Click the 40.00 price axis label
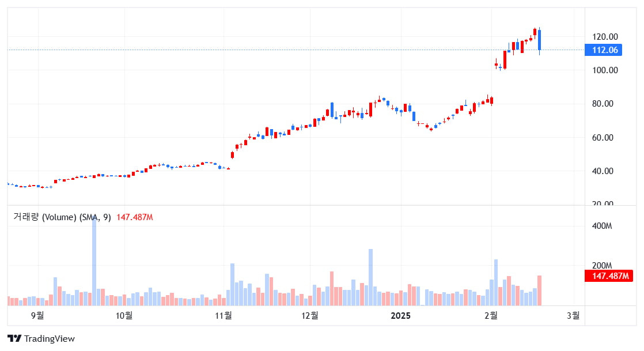Viewport: 644px width, 351px height. tap(603, 171)
